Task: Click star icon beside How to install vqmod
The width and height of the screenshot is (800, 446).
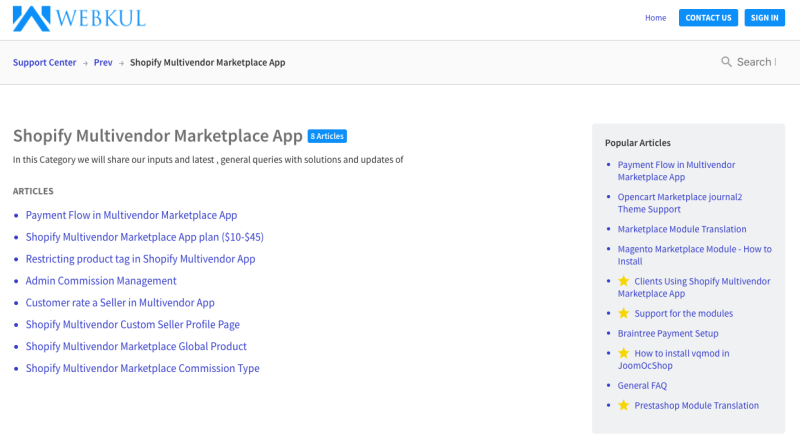Action: (624, 353)
